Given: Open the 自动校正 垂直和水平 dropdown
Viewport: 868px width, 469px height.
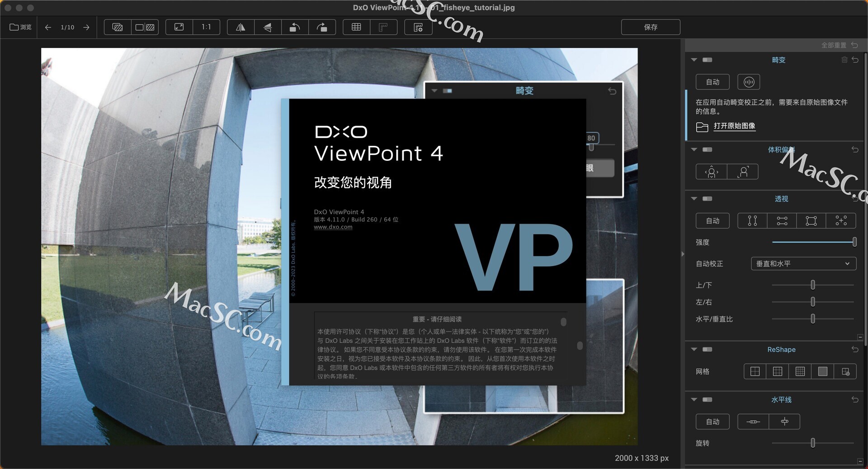Looking at the screenshot, I should (803, 263).
